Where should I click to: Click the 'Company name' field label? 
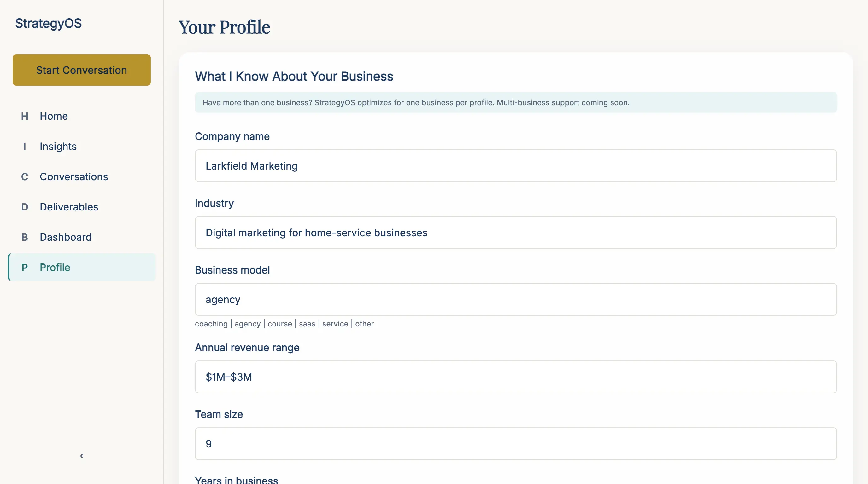232,136
